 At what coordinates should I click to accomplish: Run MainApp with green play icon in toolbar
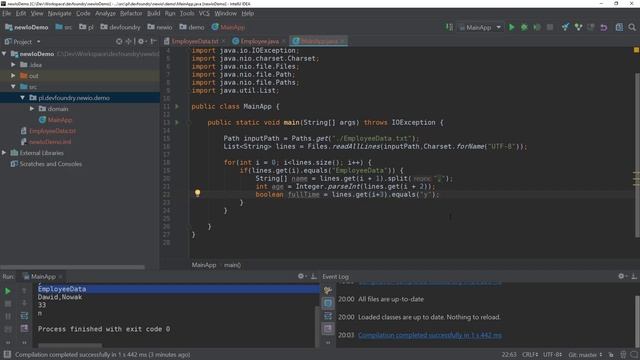[511, 27]
